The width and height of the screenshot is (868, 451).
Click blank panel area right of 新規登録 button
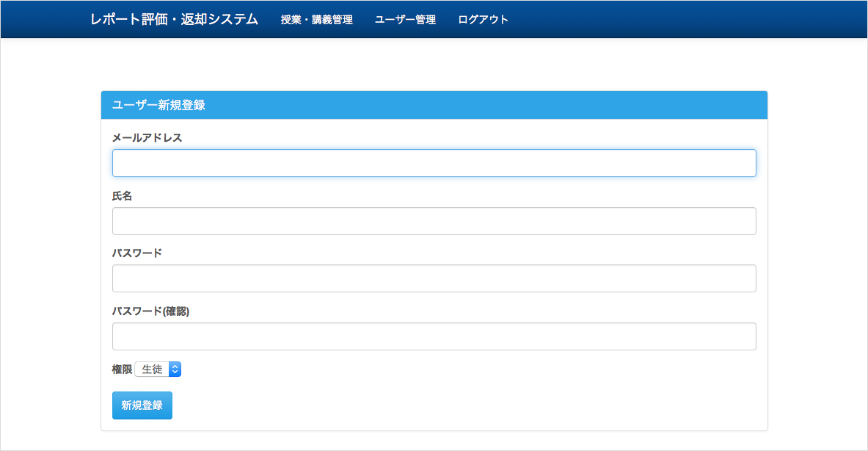470,405
